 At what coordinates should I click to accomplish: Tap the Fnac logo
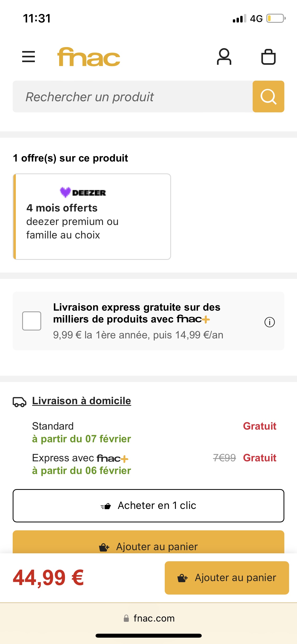(x=89, y=57)
